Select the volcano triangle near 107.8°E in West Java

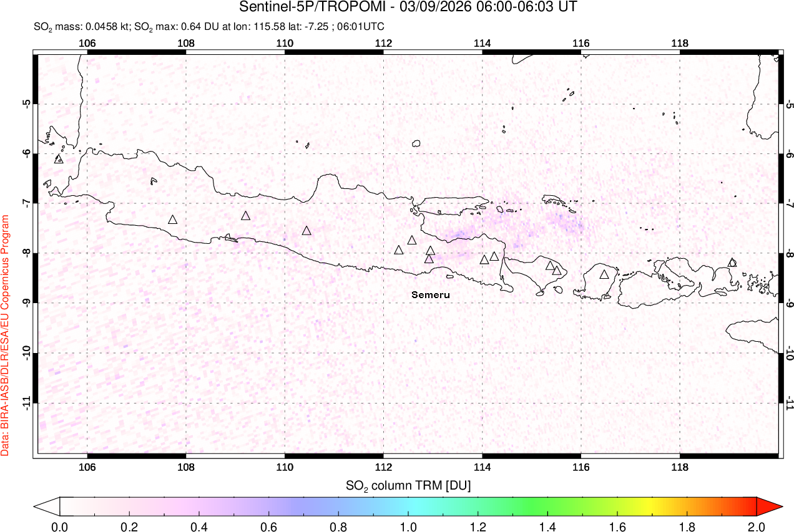[173, 220]
